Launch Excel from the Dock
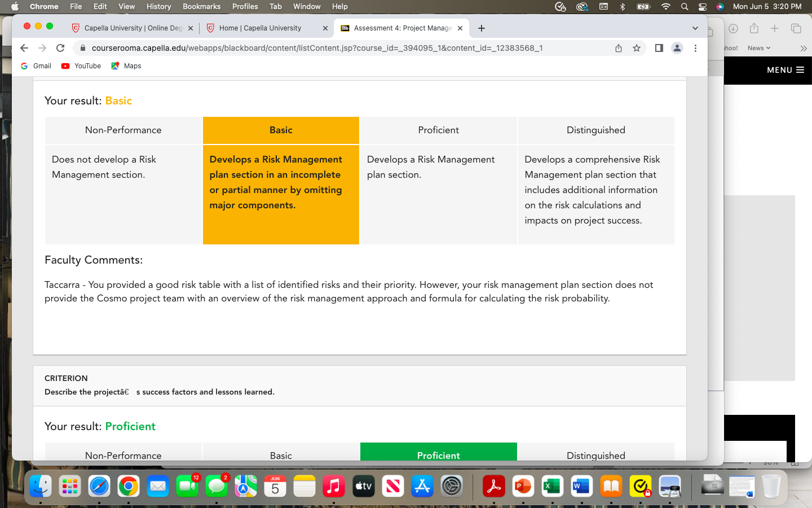The image size is (812, 508). coord(553,486)
